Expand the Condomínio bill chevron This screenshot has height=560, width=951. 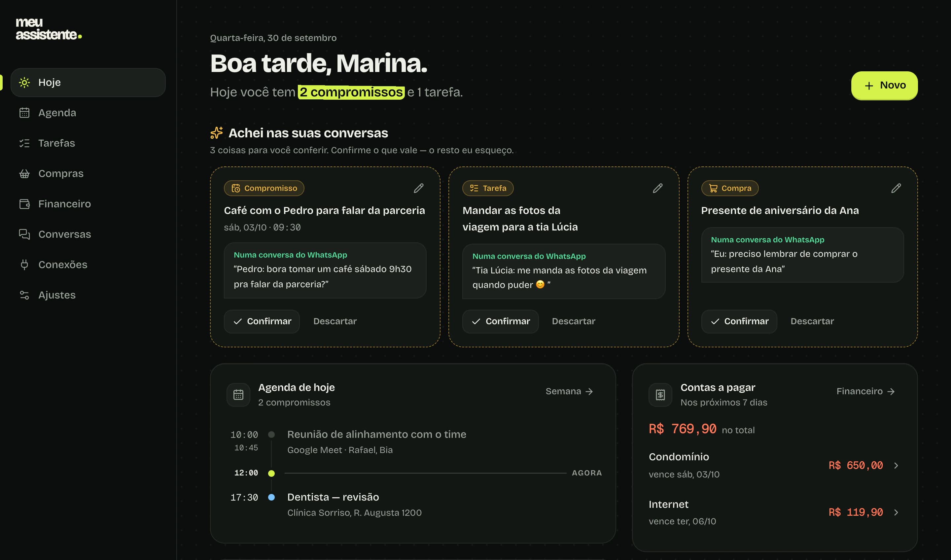point(896,466)
